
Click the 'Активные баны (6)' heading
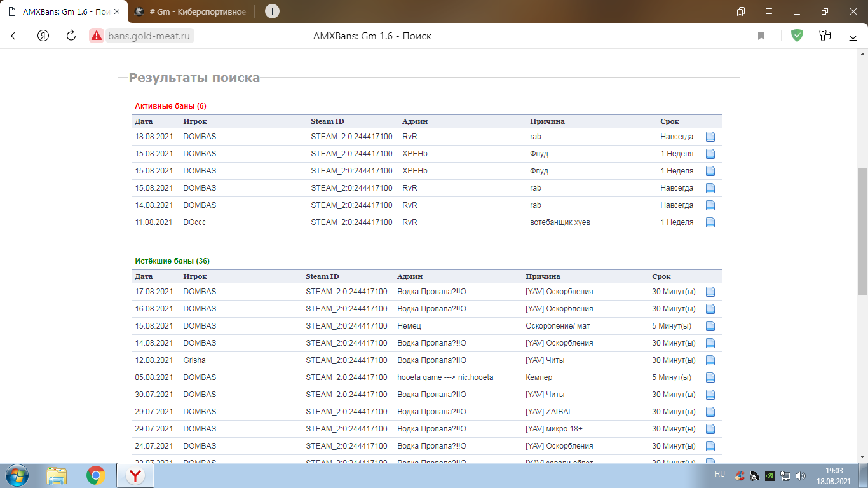(x=170, y=106)
